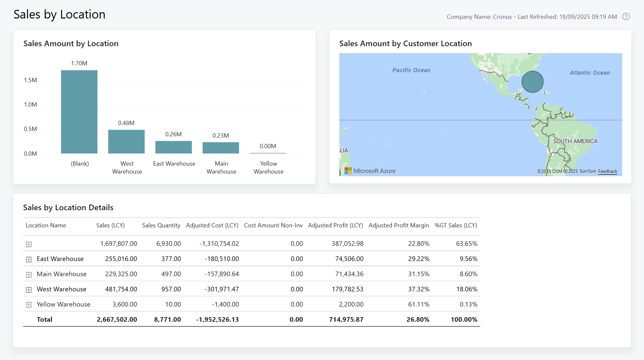Open the Feedback link on the map
The image size is (644, 360).
(x=608, y=171)
